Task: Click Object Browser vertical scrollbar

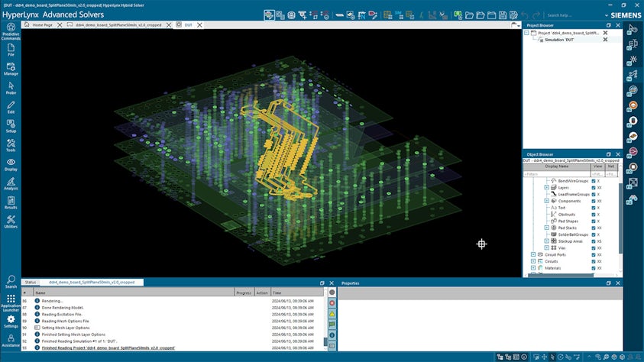Action: 620,218
